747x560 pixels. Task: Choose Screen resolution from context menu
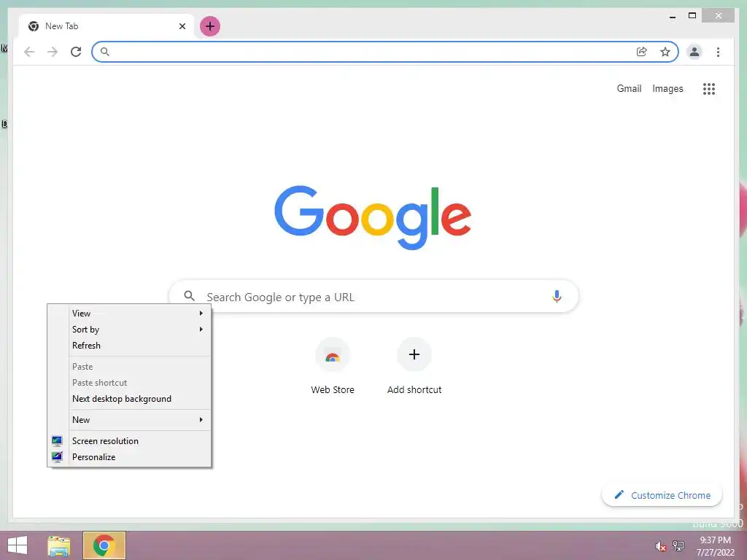click(129, 441)
